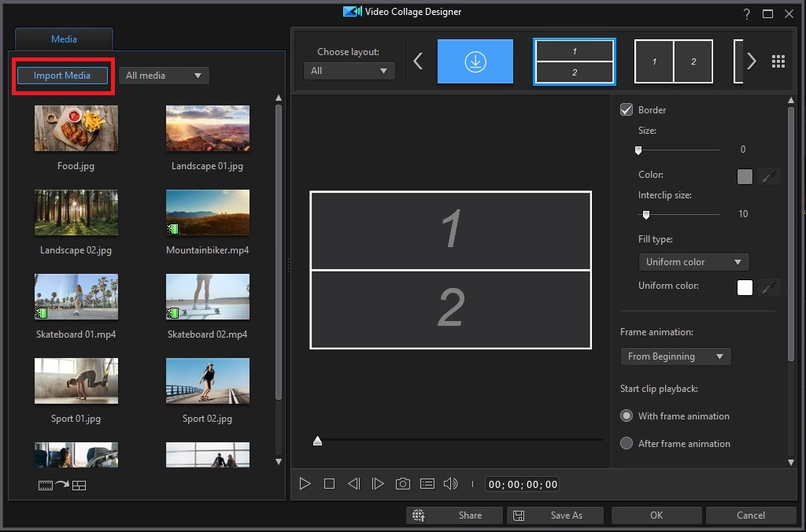Click the Import Media button
This screenshot has height=532, width=806.
pos(62,76)
